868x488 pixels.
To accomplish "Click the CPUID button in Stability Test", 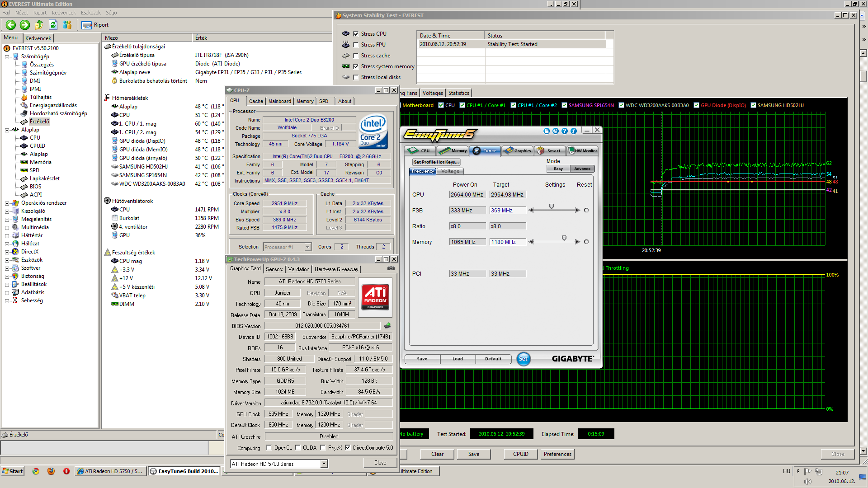I will (x=521, y=454).
